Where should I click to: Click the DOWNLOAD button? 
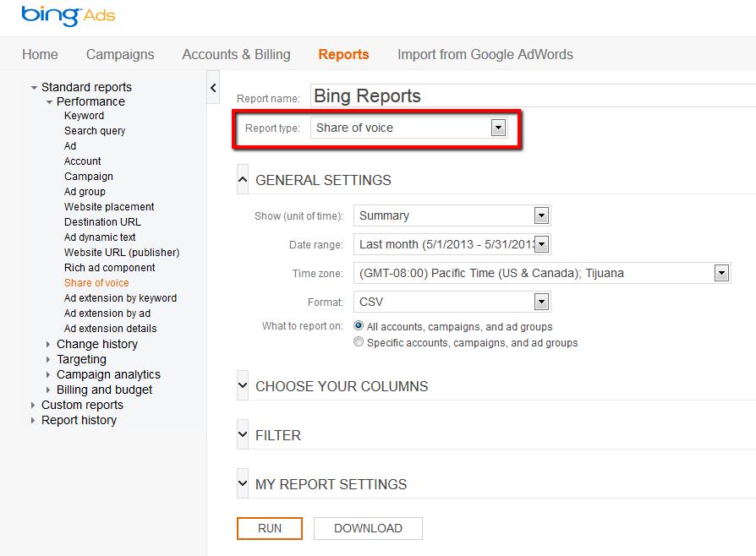[x=368, y=528]
